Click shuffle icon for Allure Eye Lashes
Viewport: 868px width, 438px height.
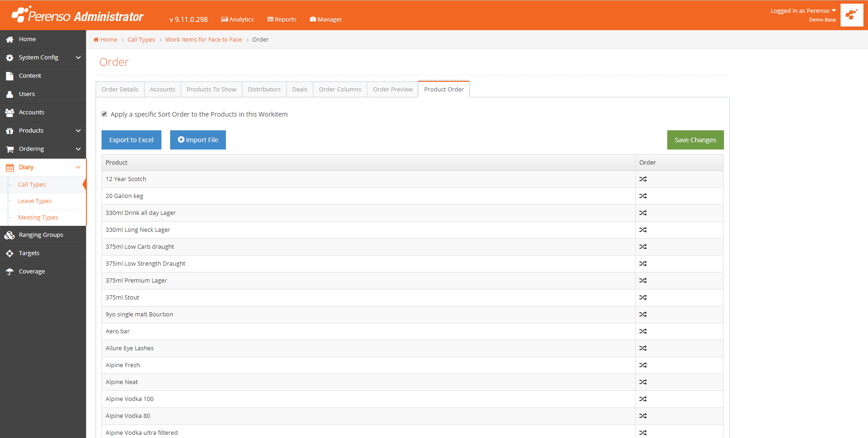coord(643,348)
